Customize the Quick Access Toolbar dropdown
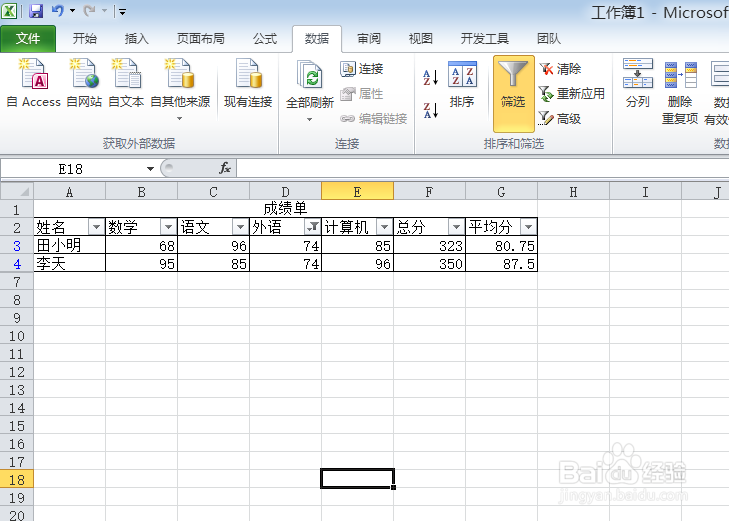Screen dimensions: 729x521 tap(122, 12)
